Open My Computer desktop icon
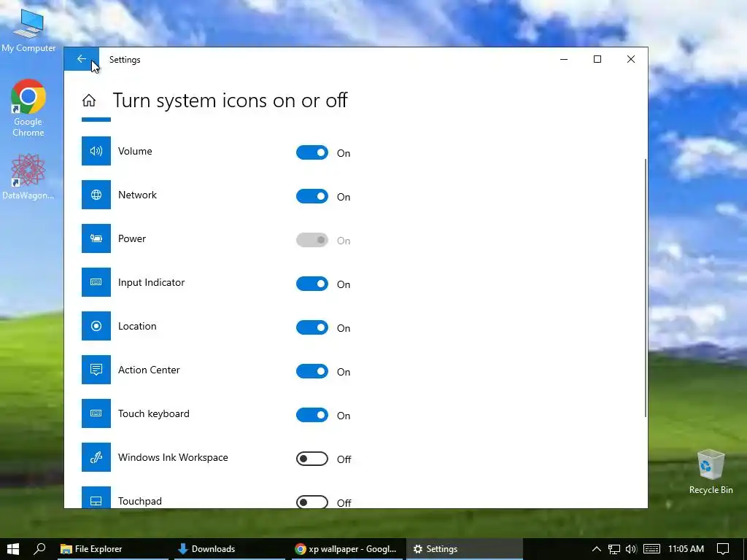Viewport: 747px width, 560px height. tap(28, 29)
